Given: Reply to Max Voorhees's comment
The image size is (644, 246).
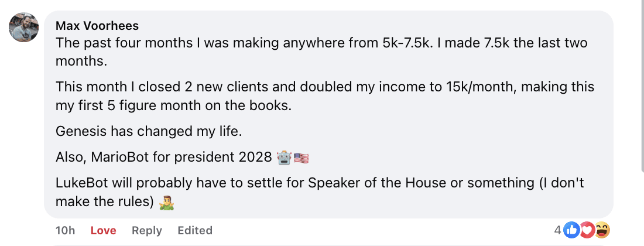Looking at the screenshot, I should (x=146, y=231).
